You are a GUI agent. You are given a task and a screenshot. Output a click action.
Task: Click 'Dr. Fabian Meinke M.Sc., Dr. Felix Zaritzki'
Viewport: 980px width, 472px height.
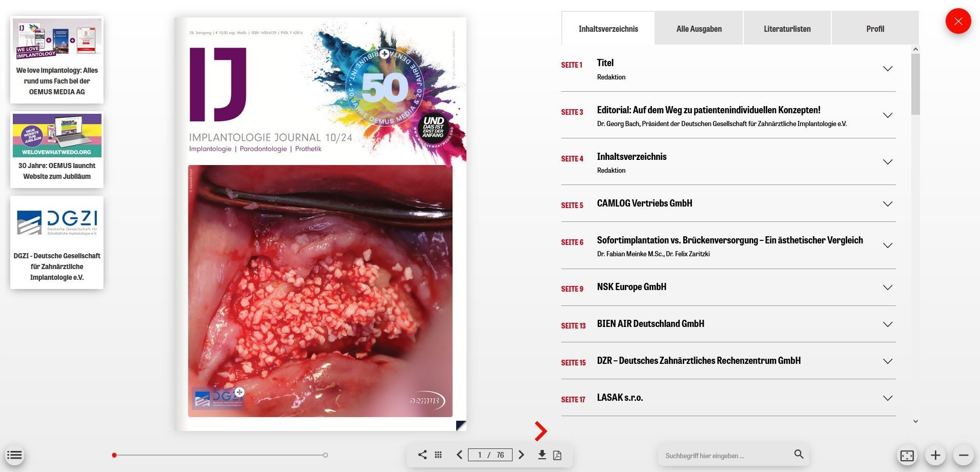[653, 254]
